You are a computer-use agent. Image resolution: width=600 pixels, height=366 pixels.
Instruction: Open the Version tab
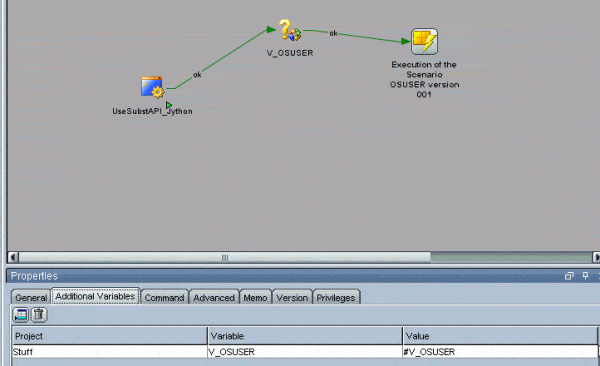pos(292,297)
